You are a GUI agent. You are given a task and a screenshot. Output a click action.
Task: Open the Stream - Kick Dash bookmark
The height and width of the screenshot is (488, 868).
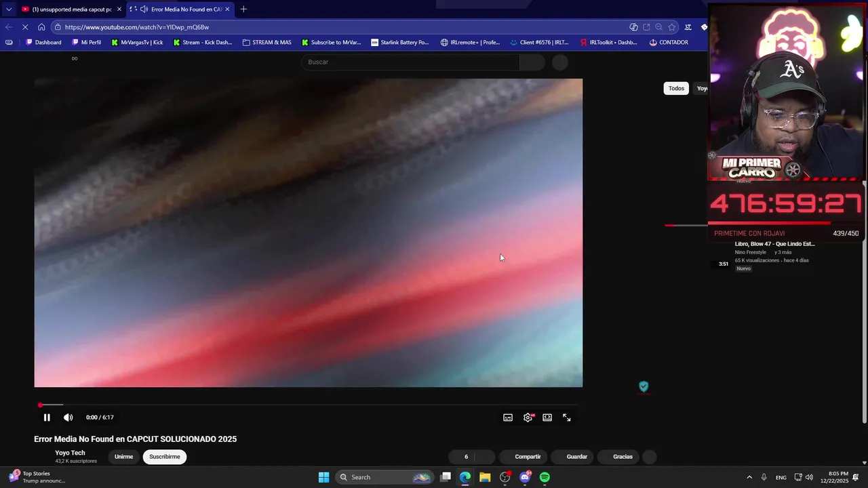[203, 42]
